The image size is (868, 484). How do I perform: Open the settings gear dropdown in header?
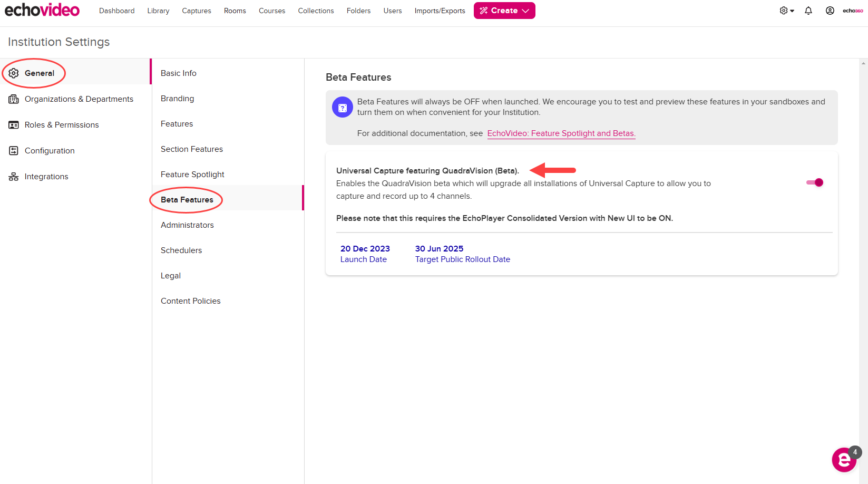[x=787, y=11]
